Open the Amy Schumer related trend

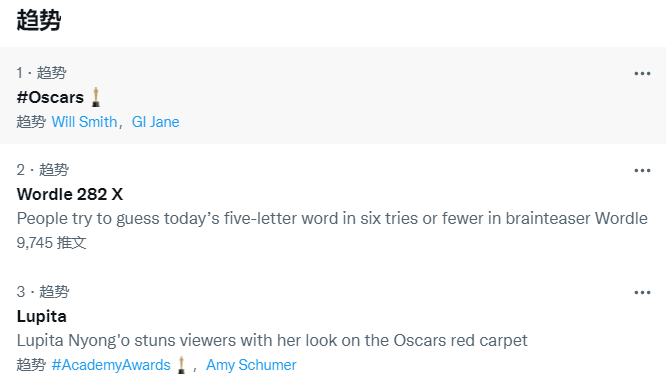[251, 365]
